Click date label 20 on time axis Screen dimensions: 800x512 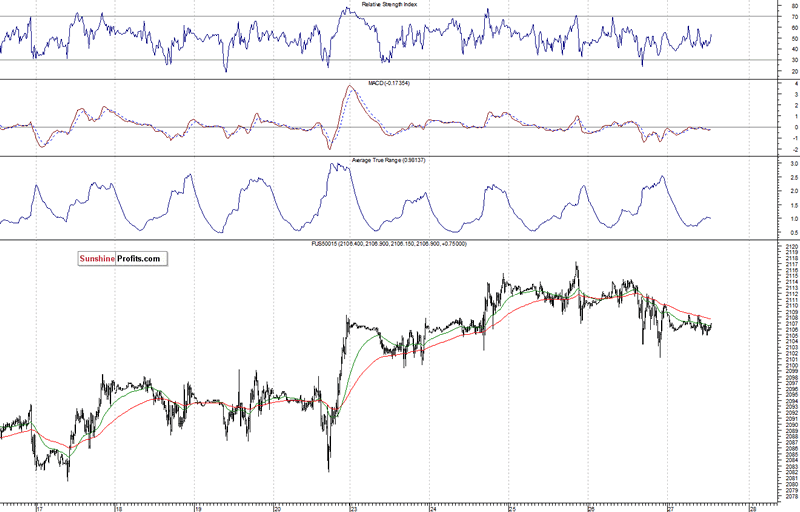tap(277, 508)
